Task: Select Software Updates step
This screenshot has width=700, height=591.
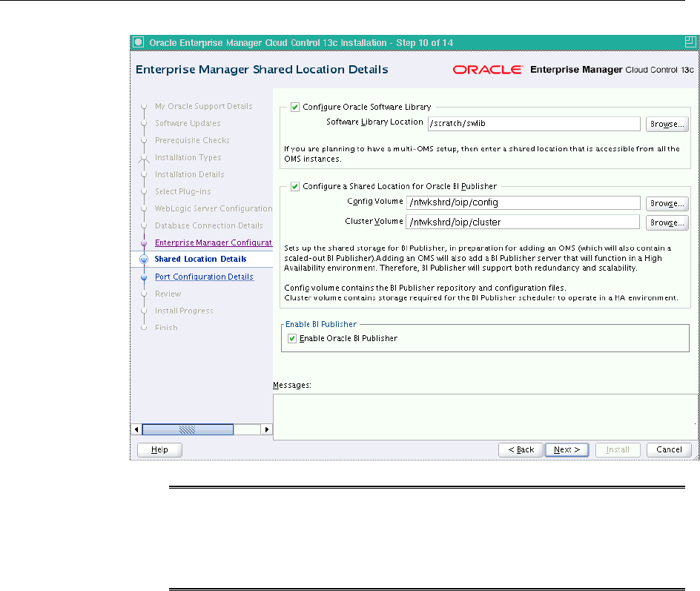Action: (188, 123)
